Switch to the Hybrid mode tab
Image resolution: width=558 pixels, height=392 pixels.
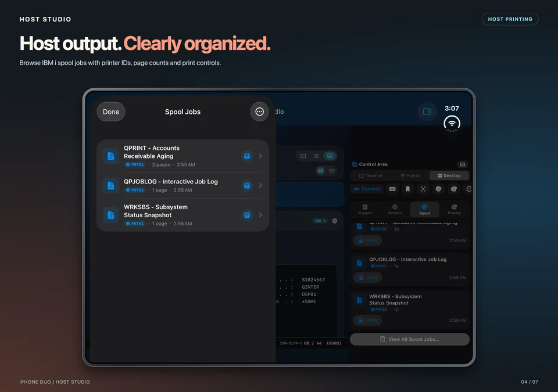[410, 176]
